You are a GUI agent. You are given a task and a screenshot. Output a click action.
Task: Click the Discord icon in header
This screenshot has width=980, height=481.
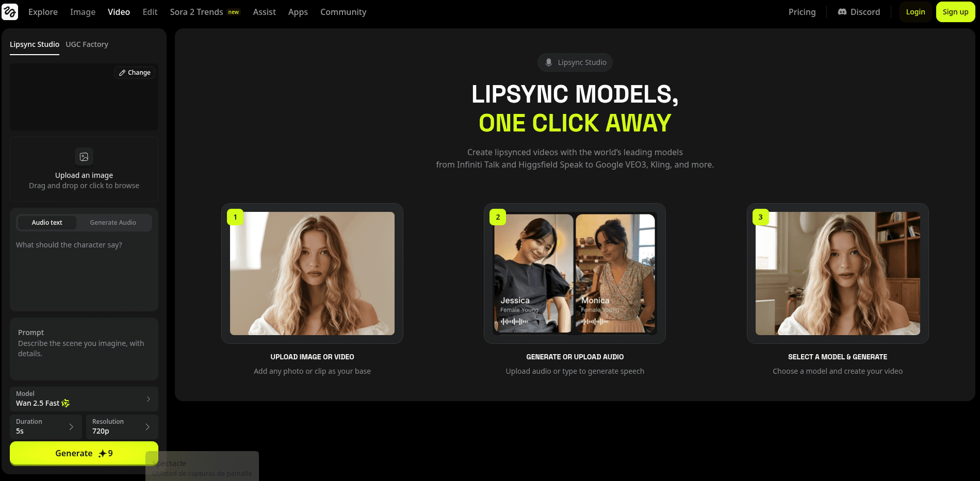pyautogui.click(x=842, y=12)
